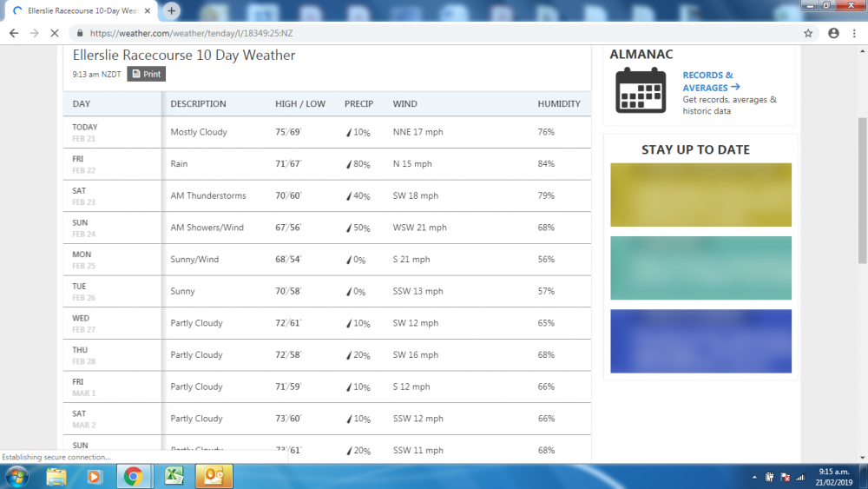Open the Windows Start button
Viewport: 868px width, 489px height.
(x=16, y=476)
